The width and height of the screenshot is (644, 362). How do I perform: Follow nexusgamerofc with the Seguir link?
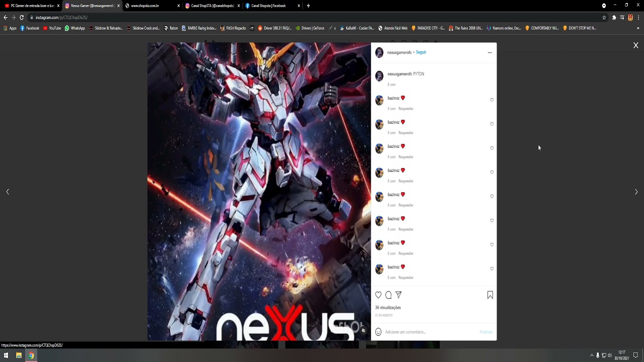[421, 52]
